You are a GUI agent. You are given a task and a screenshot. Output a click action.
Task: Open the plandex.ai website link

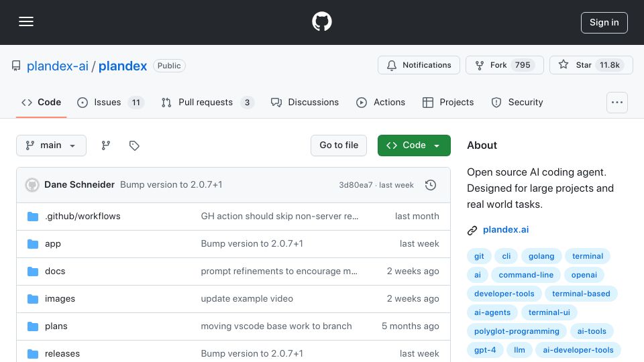tap(506, 230)
